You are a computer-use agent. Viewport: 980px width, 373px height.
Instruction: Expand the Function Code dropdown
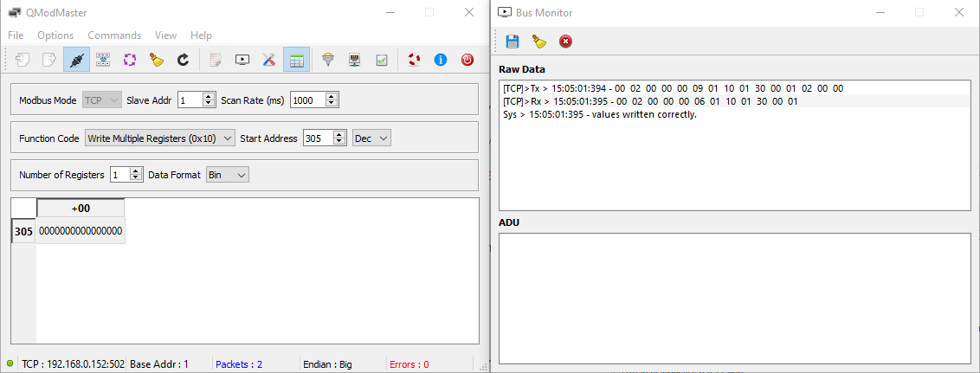coord(160,138)
